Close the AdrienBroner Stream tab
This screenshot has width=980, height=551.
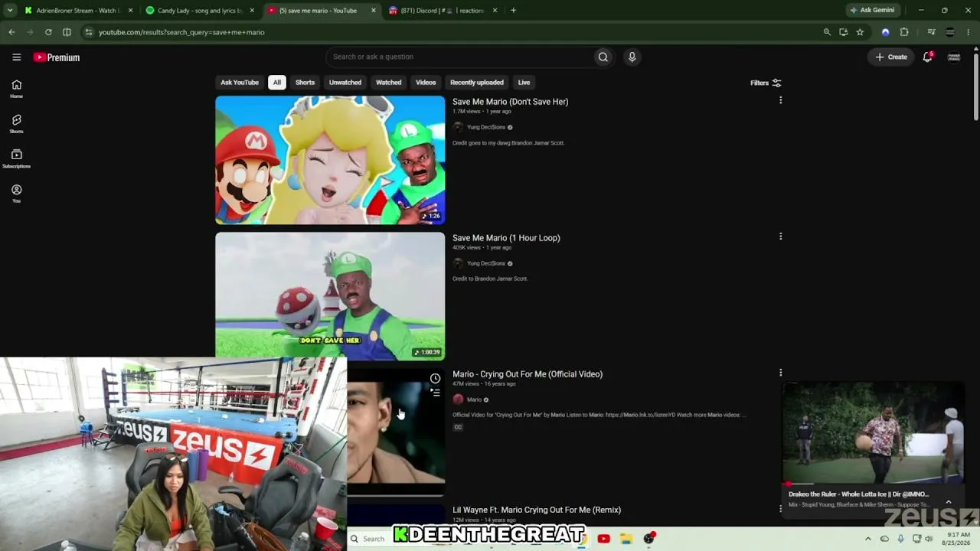pos(131,11)
